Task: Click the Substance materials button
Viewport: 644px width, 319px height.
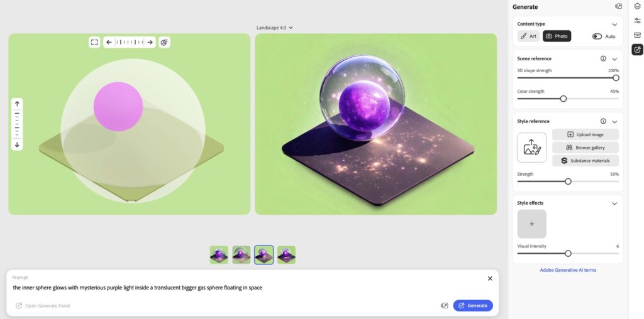Action: pyautogui.click(x=586, y=161)
